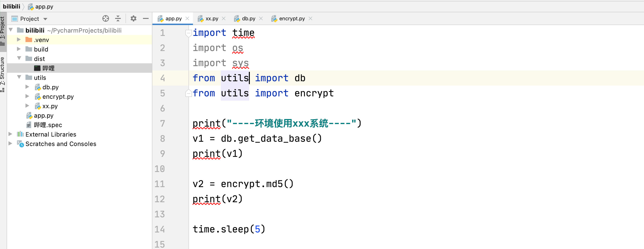644x249 pixels.
Task: Switch to the app.py editor tab
Action: coord(173,18)
